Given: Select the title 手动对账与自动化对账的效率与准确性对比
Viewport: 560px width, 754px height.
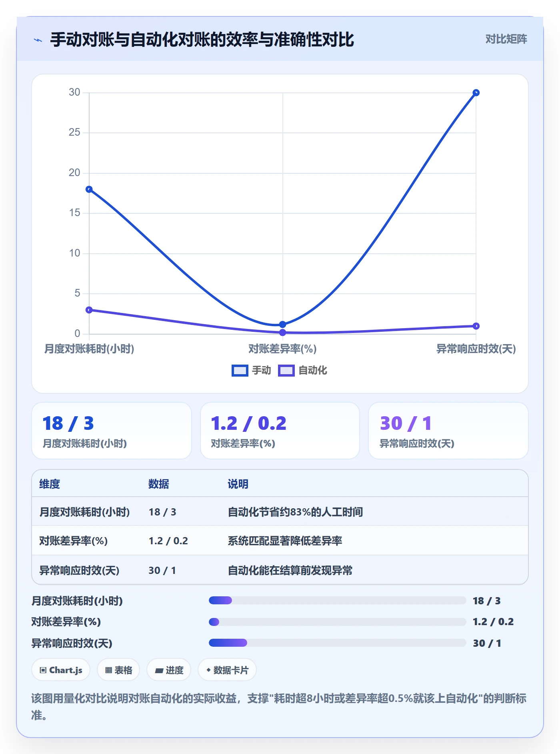Looking at the screenshot, I should coord(202,40).
